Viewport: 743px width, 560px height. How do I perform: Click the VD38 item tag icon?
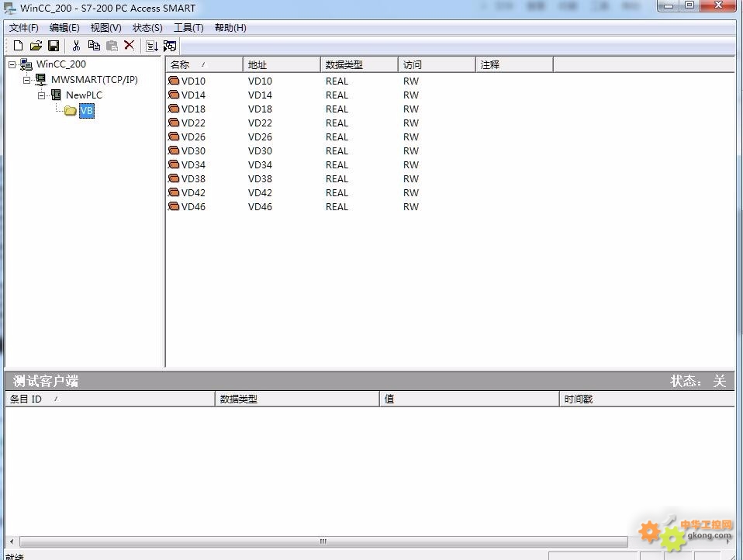[174, 178]
